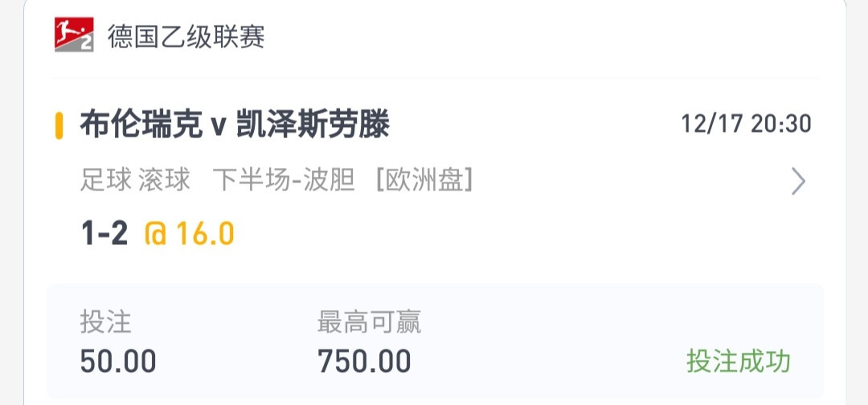Click the number 2 on league logo
Image resolution: width=868 pixels, height=405 pixels.
click(x=86, y=43)
